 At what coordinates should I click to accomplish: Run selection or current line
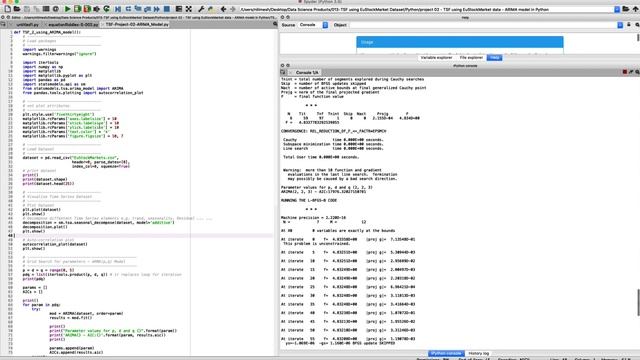(97, 9)
